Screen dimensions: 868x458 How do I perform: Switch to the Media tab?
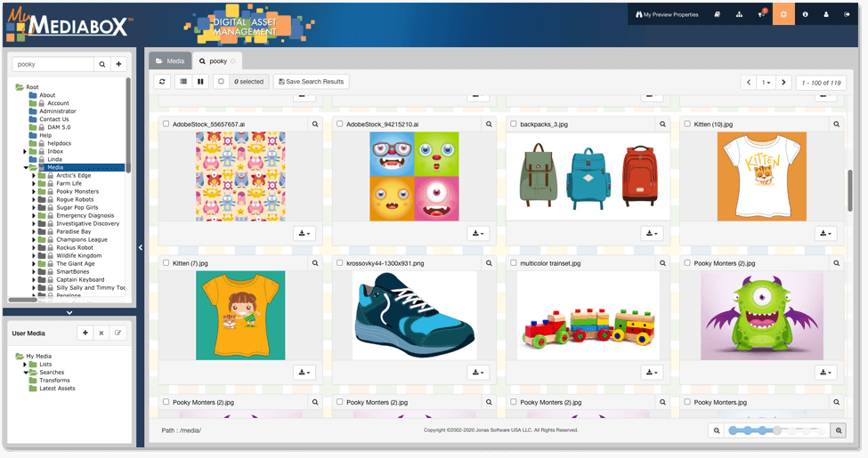[x=170, y=60]
